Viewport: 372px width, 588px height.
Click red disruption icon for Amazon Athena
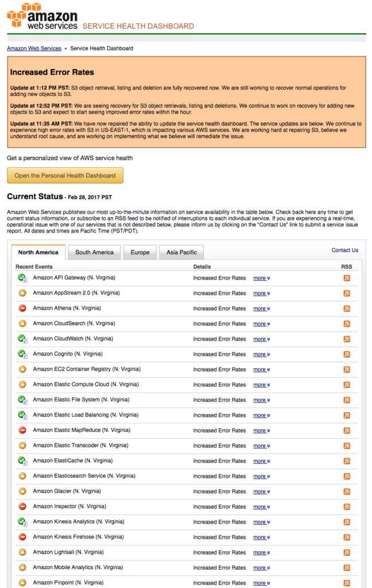[x=22, y=308]
